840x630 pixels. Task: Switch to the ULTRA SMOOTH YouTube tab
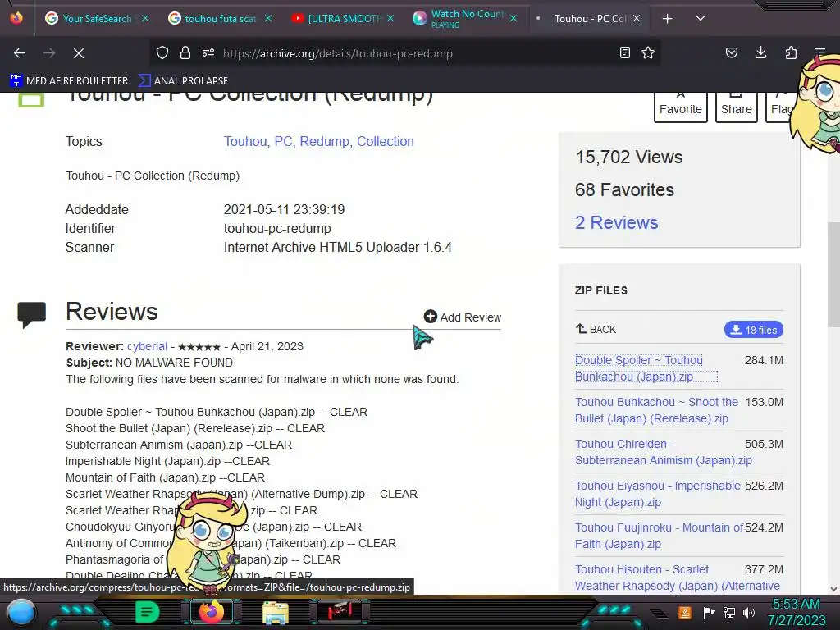(343, 19)
